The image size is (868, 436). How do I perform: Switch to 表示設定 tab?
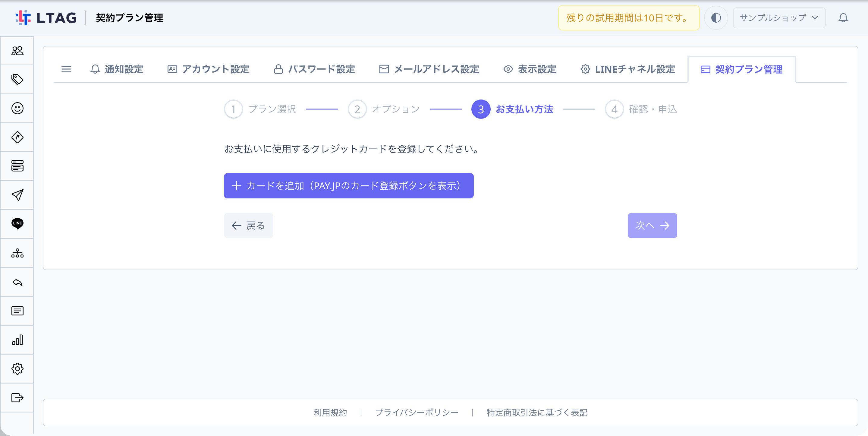(x=529, y=69)
